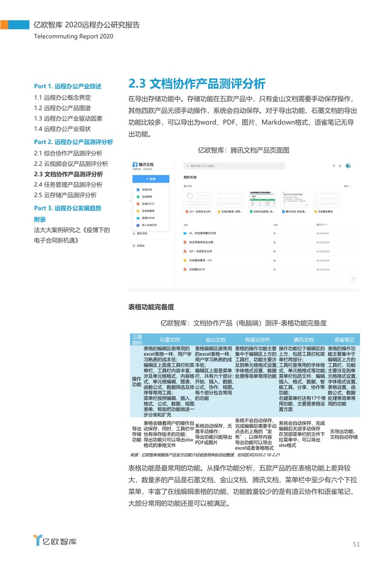Sort by 最近打开 column dropdown
This screenshot has width=392, height=566.
322,225
